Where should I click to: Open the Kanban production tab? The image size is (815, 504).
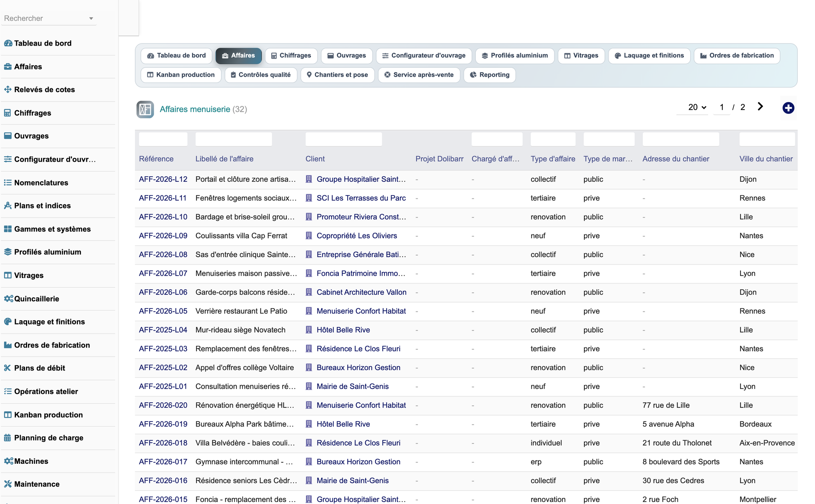pos(181,75)
